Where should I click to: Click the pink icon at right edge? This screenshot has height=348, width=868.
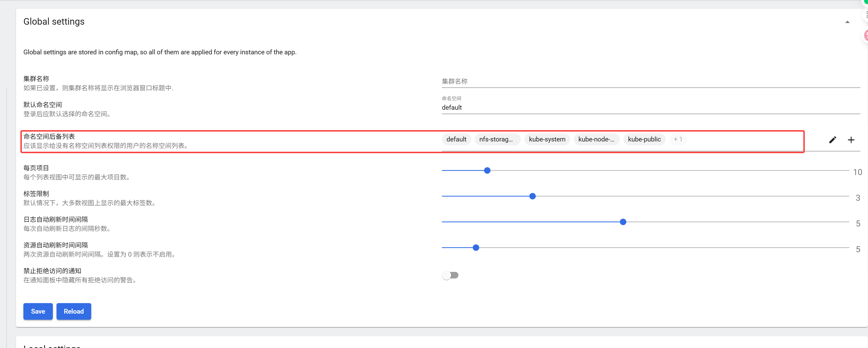click(x=866, y=35)
